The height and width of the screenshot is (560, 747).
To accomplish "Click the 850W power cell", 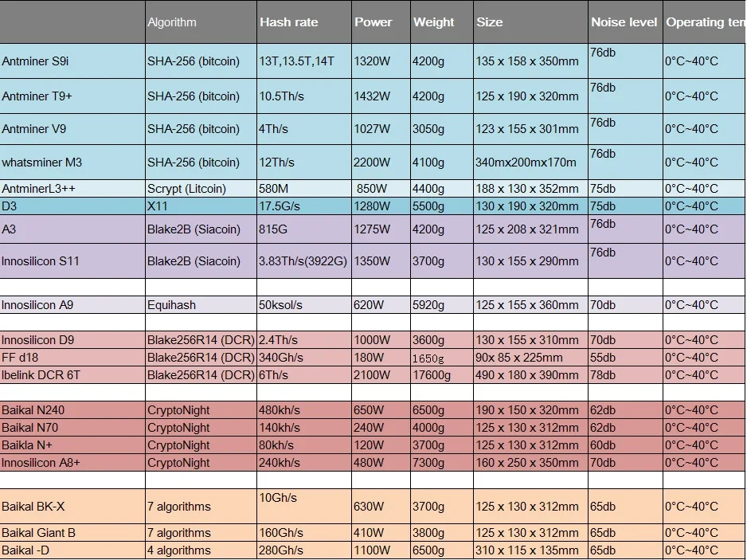I will pos(381,189).
